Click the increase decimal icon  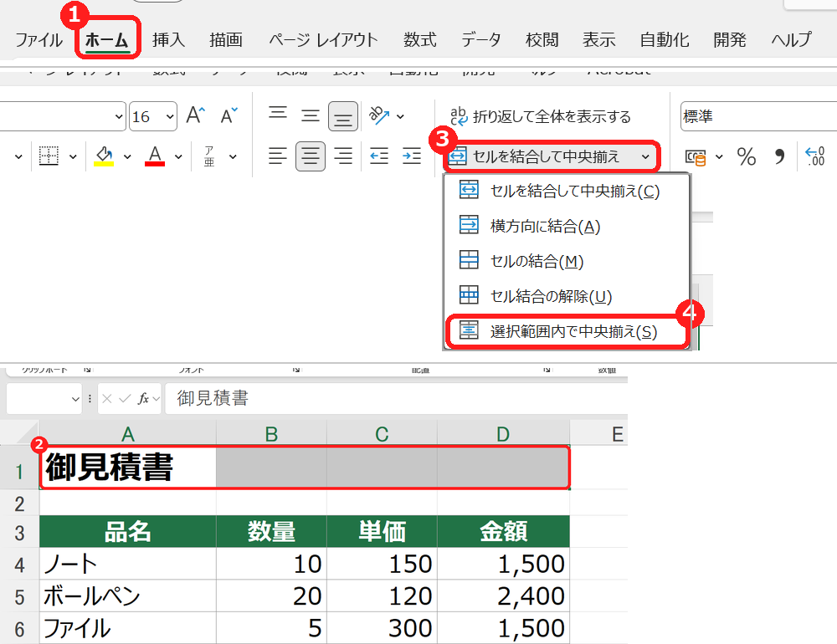[815, 156]
